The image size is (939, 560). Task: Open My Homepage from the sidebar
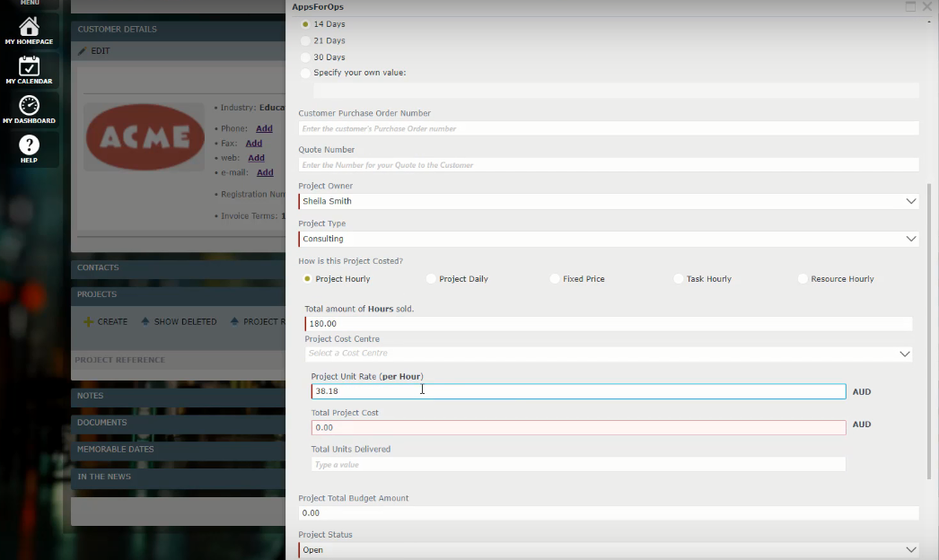click(29, 31)
